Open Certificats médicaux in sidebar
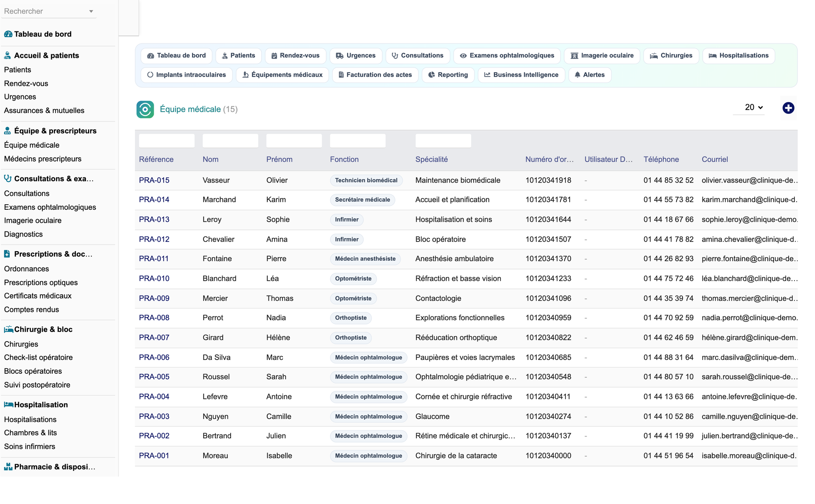The image size is (815, 504). pyautogui.click(x=38, y=296)
